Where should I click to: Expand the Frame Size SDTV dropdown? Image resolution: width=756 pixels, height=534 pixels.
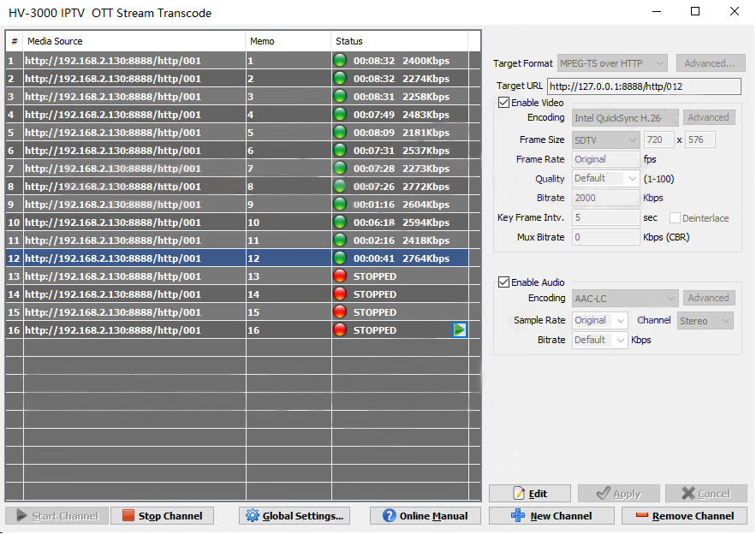point(605,139)
